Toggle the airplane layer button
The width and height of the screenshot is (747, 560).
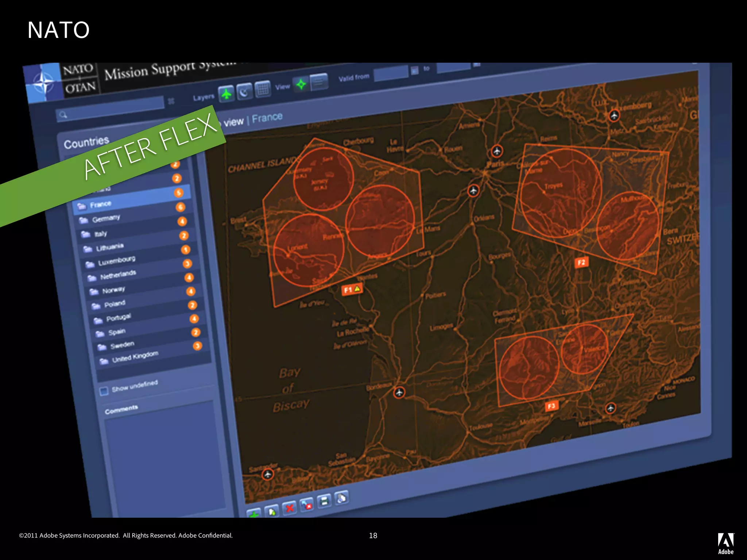click(x=227, y=94)
